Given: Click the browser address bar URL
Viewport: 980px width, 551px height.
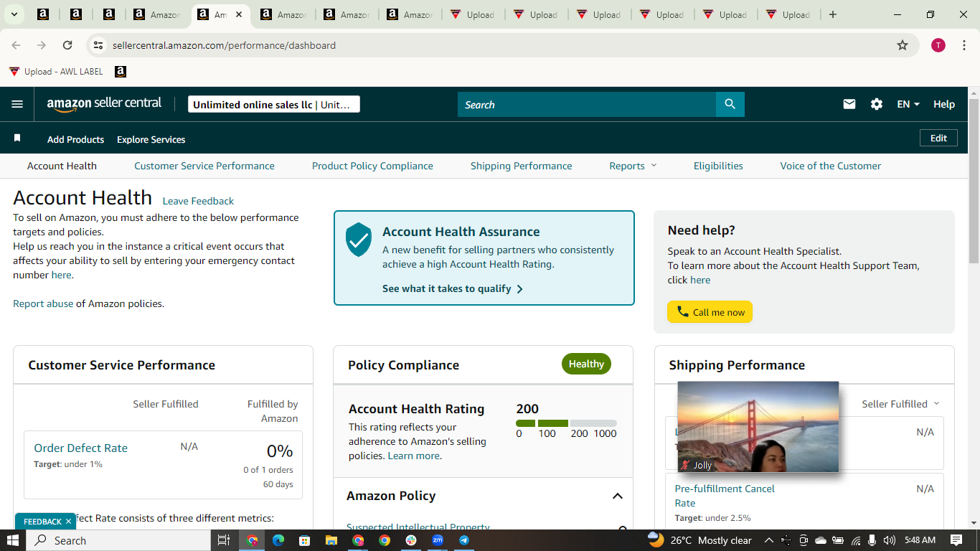Looking at the screenshot, I should click(224, 45).
